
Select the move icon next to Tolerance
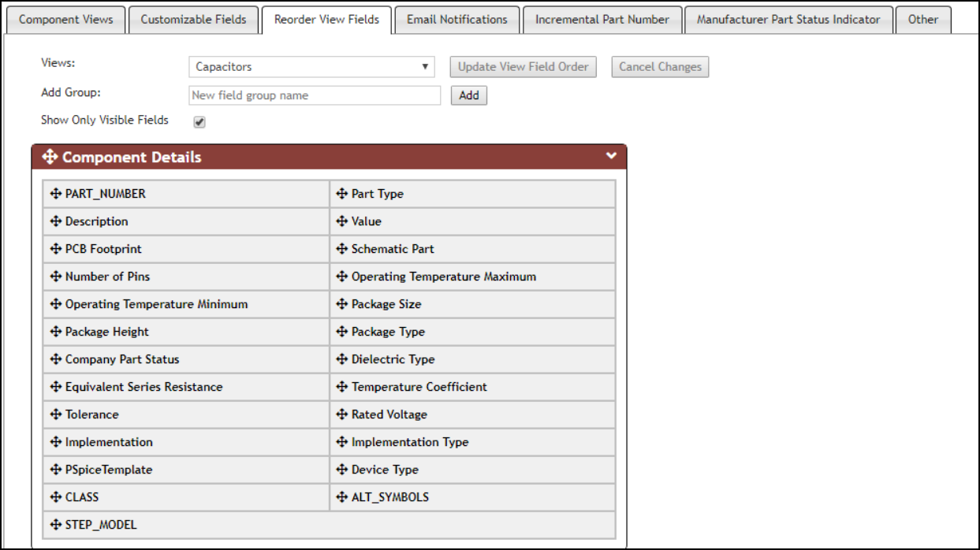point(54,414)
